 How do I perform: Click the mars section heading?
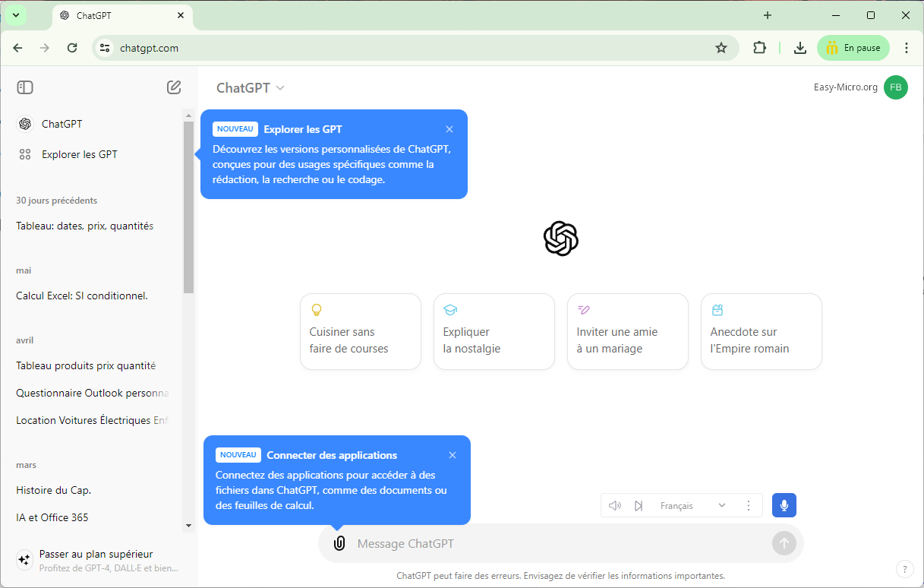click(x=26, y=465)
